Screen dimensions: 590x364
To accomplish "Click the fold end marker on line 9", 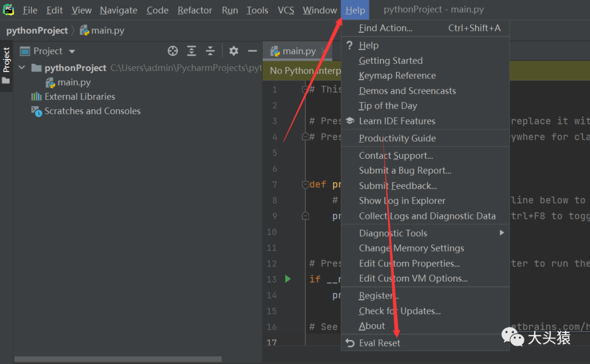I will 305,216.
